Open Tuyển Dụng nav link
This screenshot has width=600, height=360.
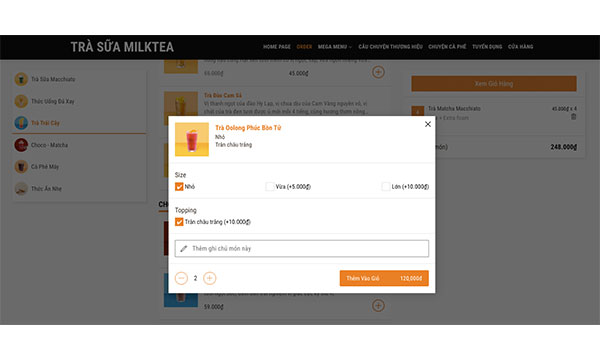point(487,47)
